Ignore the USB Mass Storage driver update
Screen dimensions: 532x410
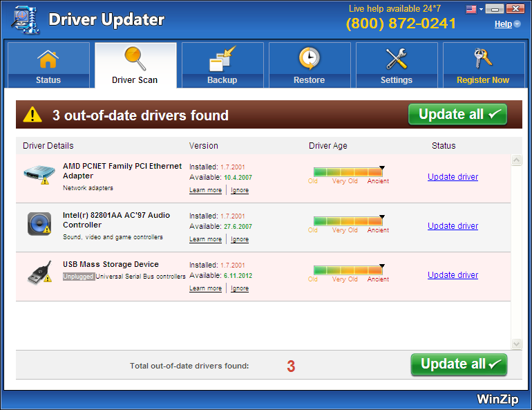pyautogui.click(x=240, y=288)
